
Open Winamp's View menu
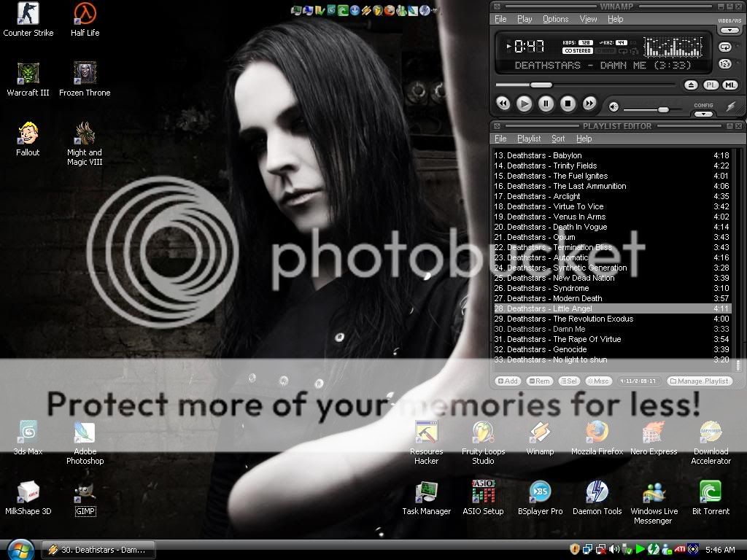tap(588, 19)
